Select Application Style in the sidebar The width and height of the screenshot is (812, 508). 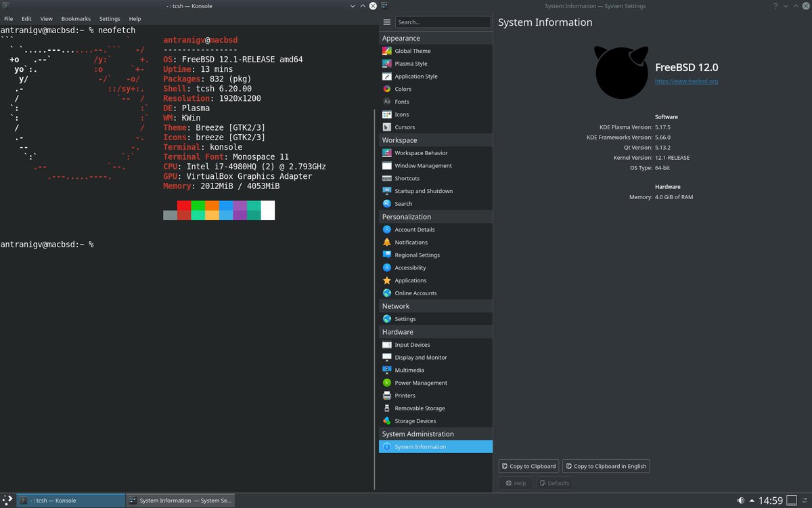tap(436, 77)
